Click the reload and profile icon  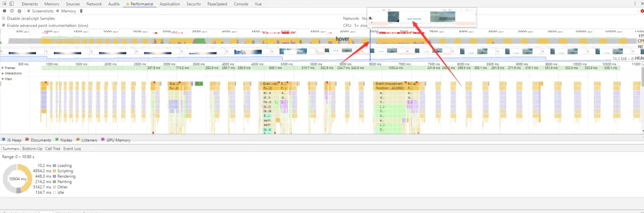(x=12, y=11)
